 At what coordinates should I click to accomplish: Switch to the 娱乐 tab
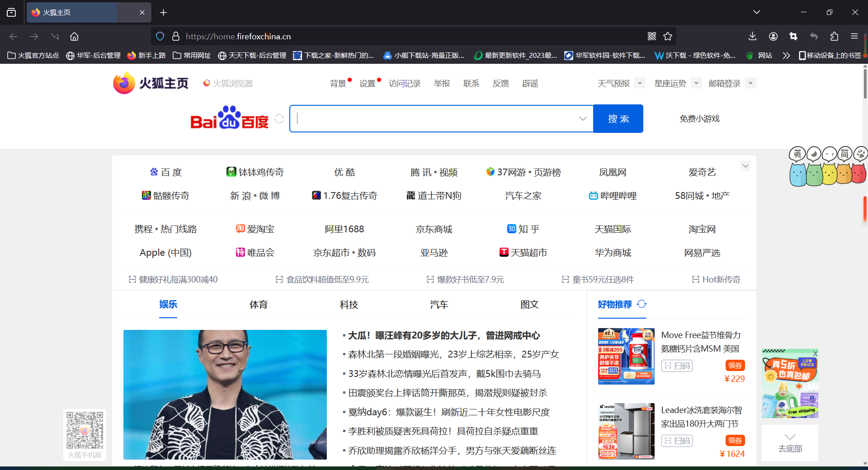168,304
